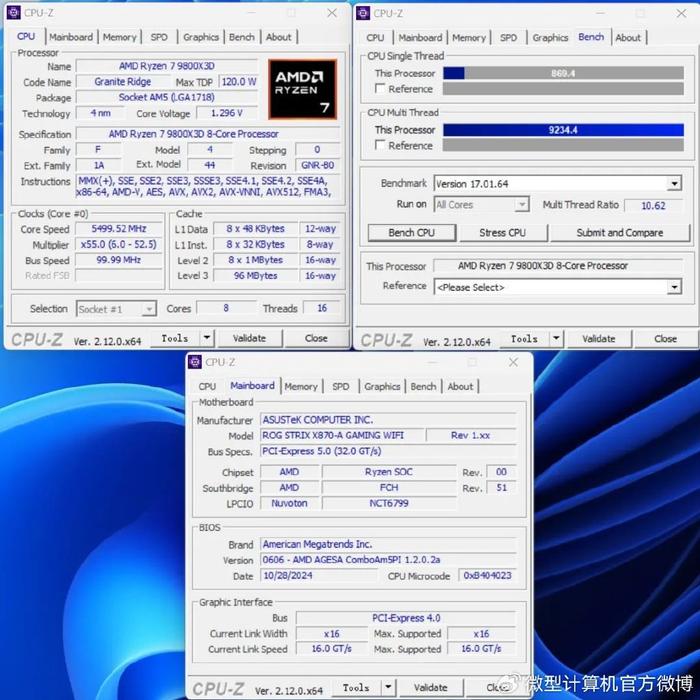Switch to Mainboard tab in CPU window
The height and width of the screenshot is (700, 700).
pos(71,37)
